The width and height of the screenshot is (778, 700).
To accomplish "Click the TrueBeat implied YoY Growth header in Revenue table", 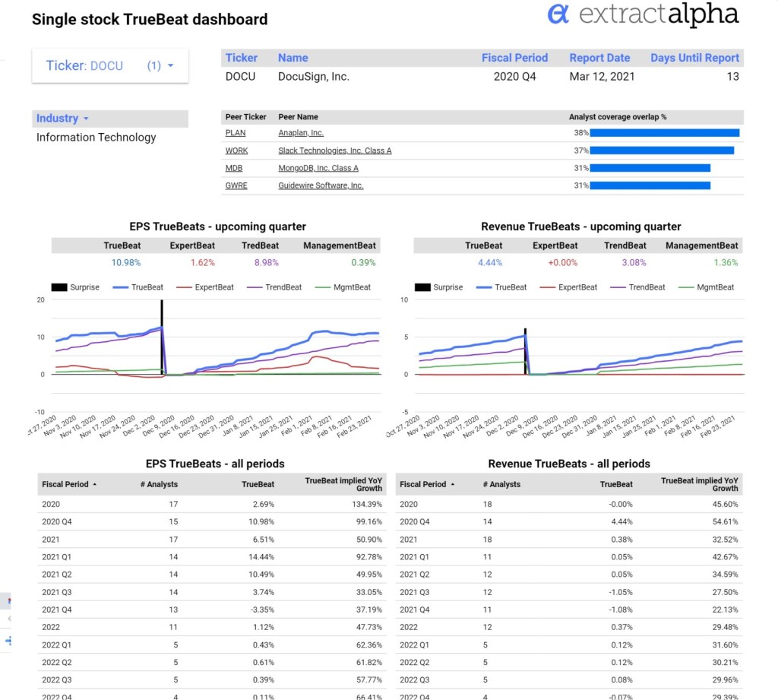I will tap(700, 485).
